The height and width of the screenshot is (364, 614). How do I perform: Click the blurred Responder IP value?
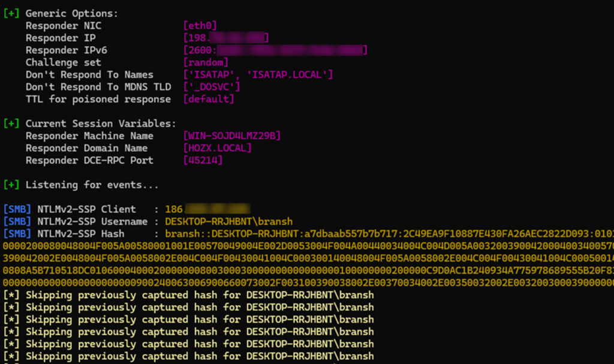pos(226,38)
